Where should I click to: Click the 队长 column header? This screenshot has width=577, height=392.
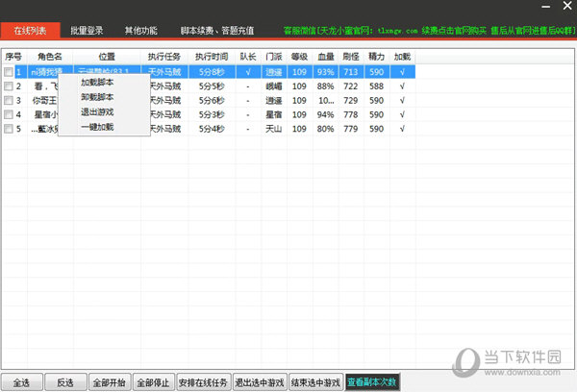coord(248,57)
